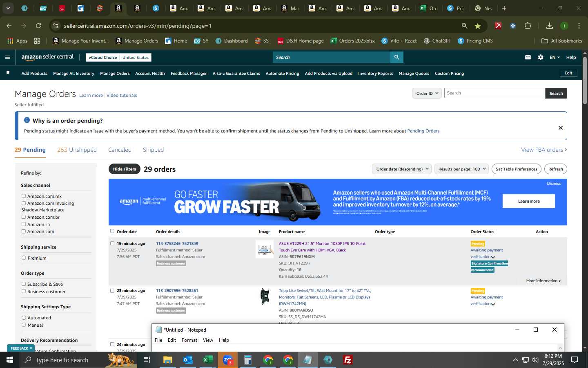This screenshot has height=368, width=588.
Task: Open Manage All Inventory in the nav bar
Action: point(73,74)
